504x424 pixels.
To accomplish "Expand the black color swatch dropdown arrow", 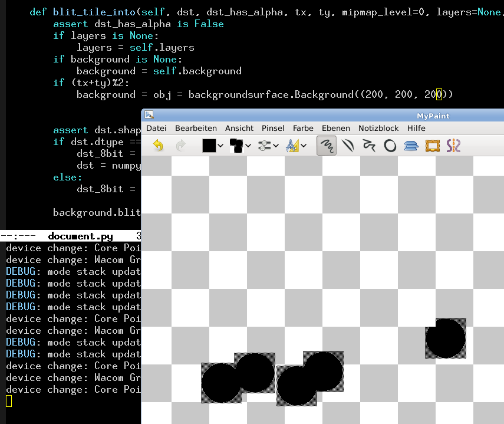I will [x=220, y=146].
